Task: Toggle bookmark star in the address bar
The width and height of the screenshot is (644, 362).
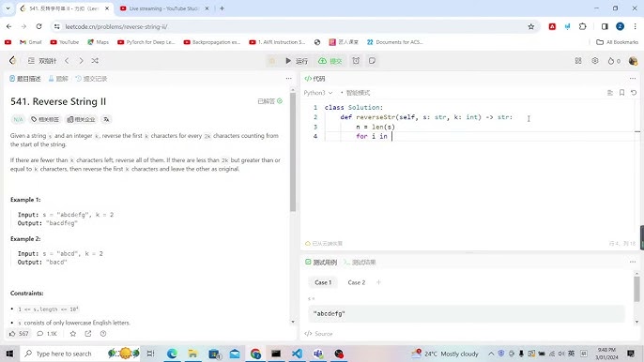Action: click(x=531, y=26)
